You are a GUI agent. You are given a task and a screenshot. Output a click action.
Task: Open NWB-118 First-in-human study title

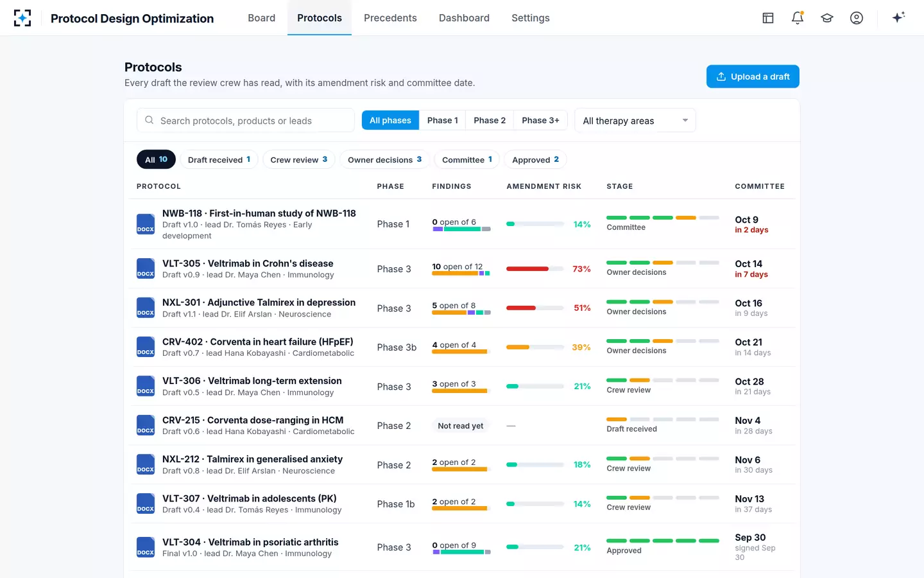click(x=259, y=213)
